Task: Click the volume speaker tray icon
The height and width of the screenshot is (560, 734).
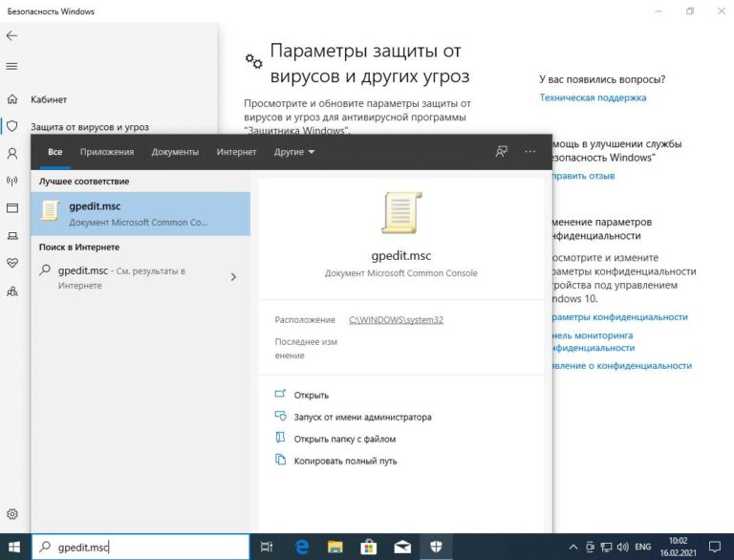Action: tap(622, 547)
